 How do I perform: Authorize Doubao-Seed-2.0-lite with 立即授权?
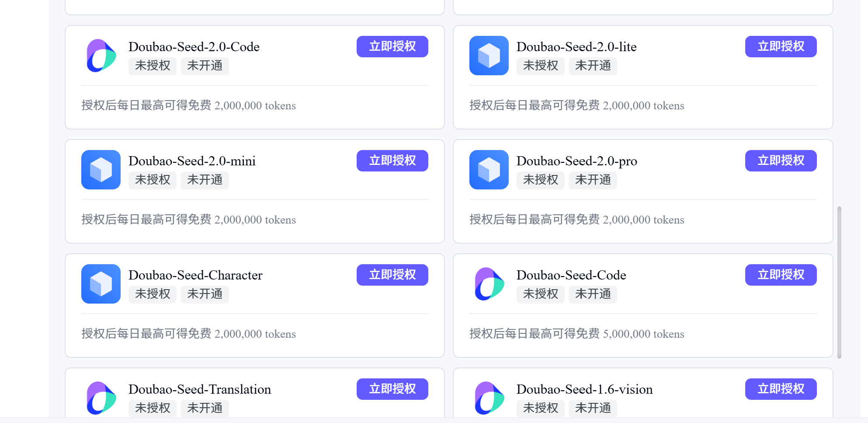(781, 46)
